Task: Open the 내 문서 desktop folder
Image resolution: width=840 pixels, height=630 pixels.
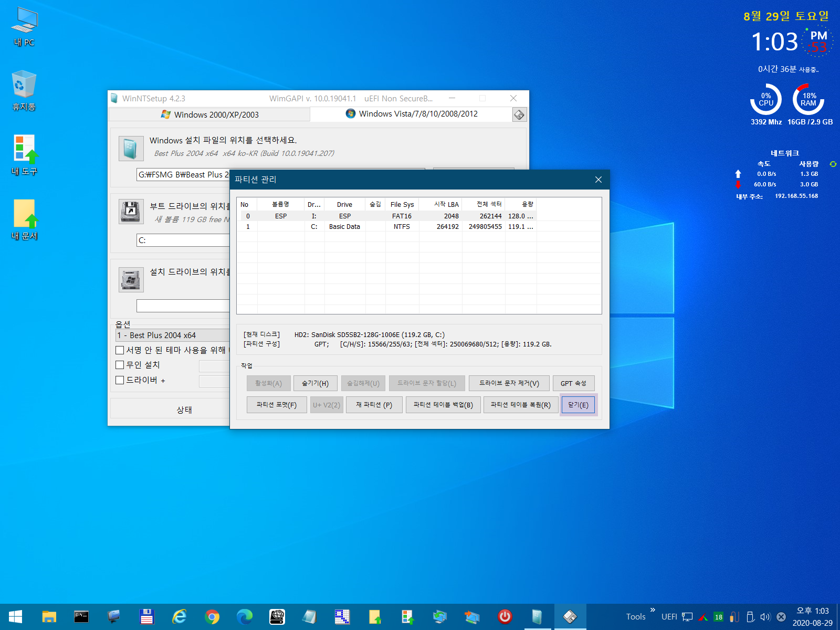Action: click(x=24, y=220)
